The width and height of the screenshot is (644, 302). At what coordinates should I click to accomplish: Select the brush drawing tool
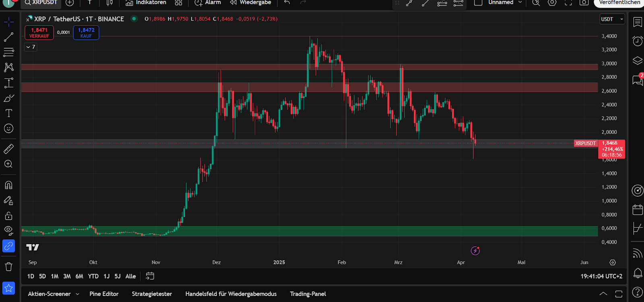(8, 98)
